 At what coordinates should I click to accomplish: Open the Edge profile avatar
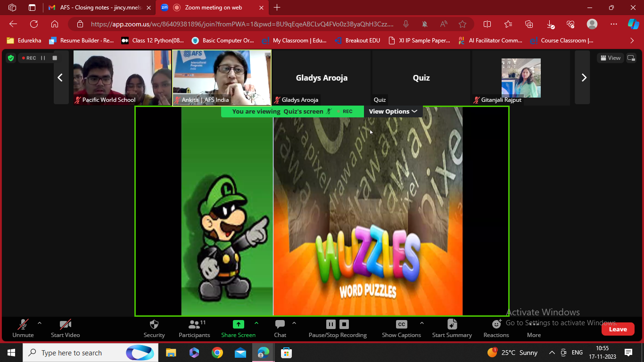(x=592, y=24)
